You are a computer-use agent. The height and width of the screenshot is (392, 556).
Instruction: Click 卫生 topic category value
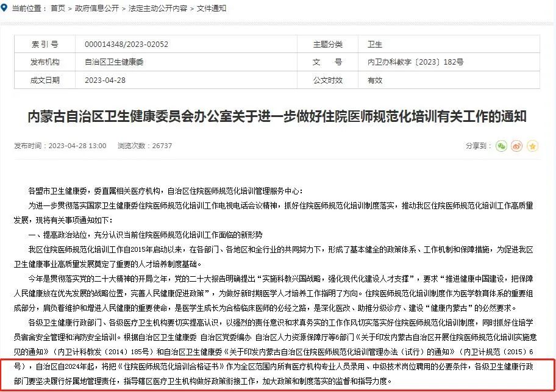375,45
